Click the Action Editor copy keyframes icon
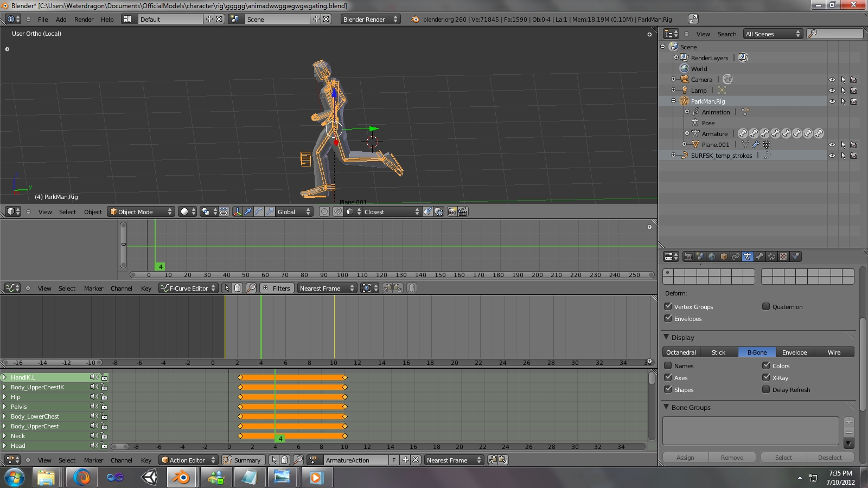This screenshot has width=868, height=488. 493,460
